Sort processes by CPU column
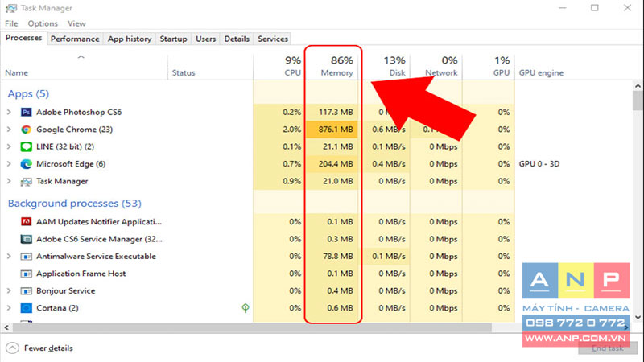The width and height of the screenshot is (644, 362). click(279, 66)
